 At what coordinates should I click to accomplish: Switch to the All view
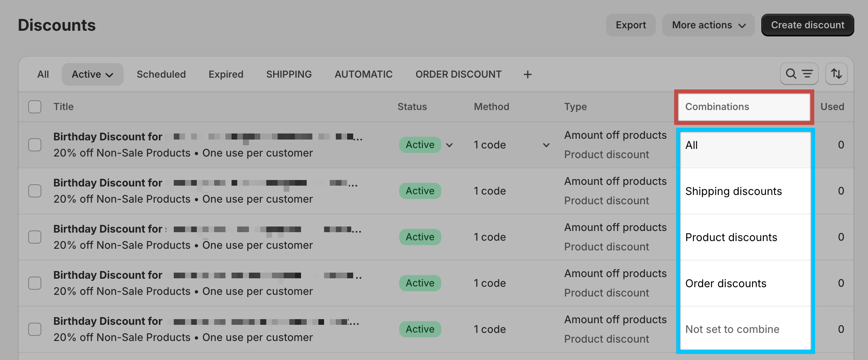(43, 74)
